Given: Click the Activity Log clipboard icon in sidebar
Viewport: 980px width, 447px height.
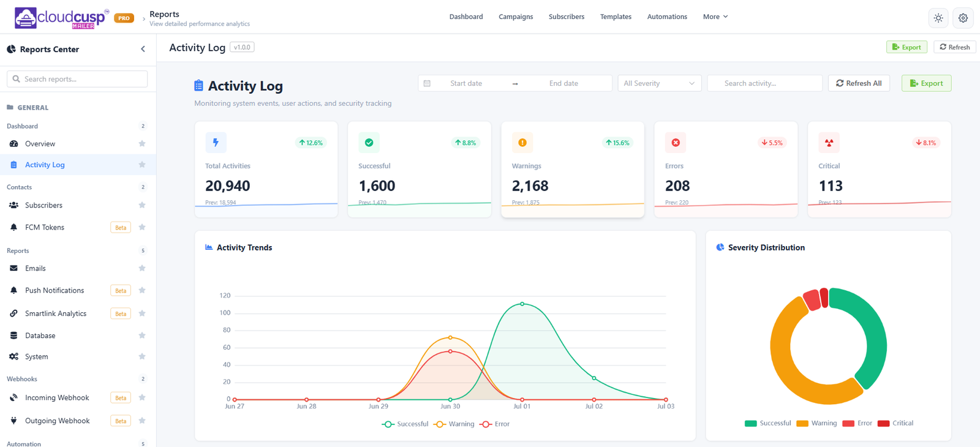Looking at the screenshot, I should [x=13, y=165].
